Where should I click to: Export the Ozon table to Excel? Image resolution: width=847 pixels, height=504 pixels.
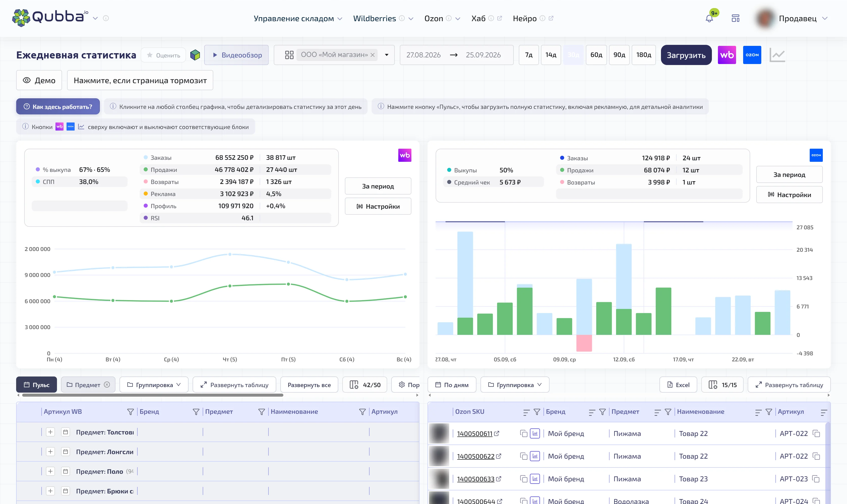[678, 385]
